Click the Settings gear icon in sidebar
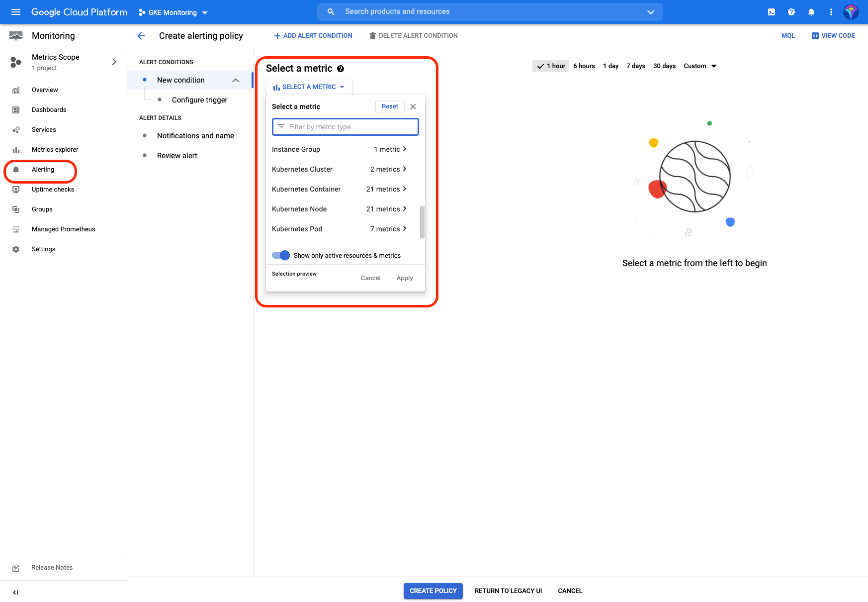Image resolution: width=868 pixels, height=602 pixels. click(x=16, y=249)
